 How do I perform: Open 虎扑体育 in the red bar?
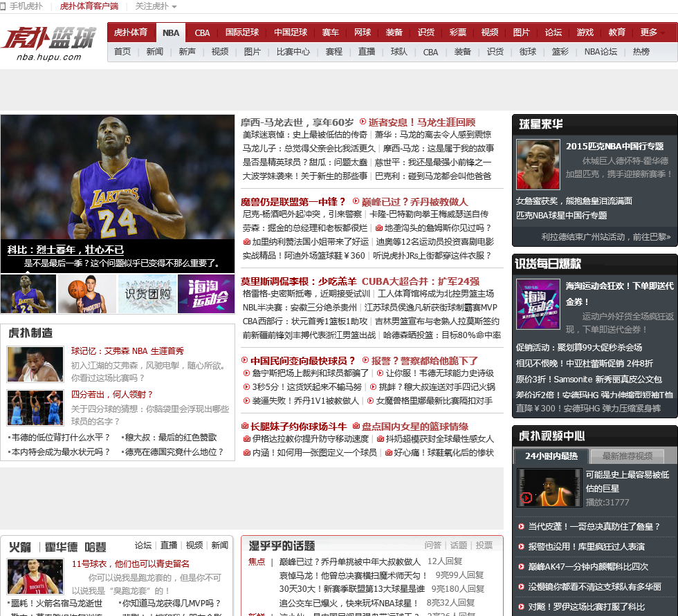point(131,32)
